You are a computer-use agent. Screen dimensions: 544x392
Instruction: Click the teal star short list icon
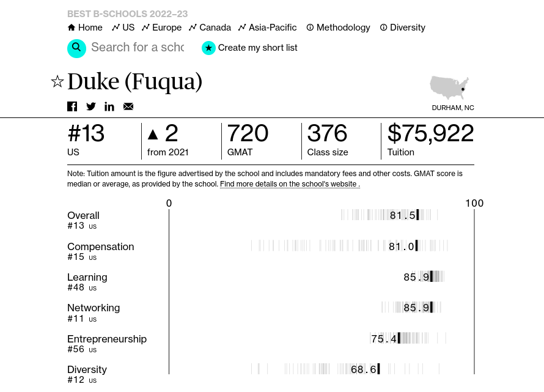(208, 48)
